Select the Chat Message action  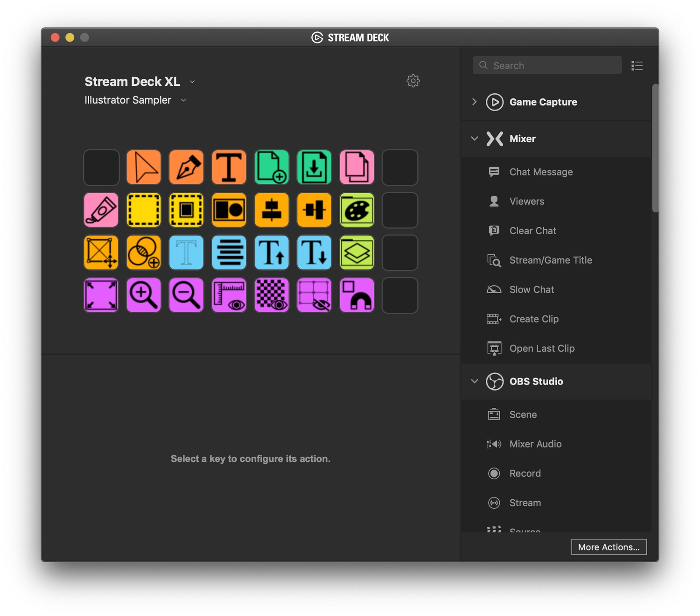pyautogui.click(x=556, y=172)
